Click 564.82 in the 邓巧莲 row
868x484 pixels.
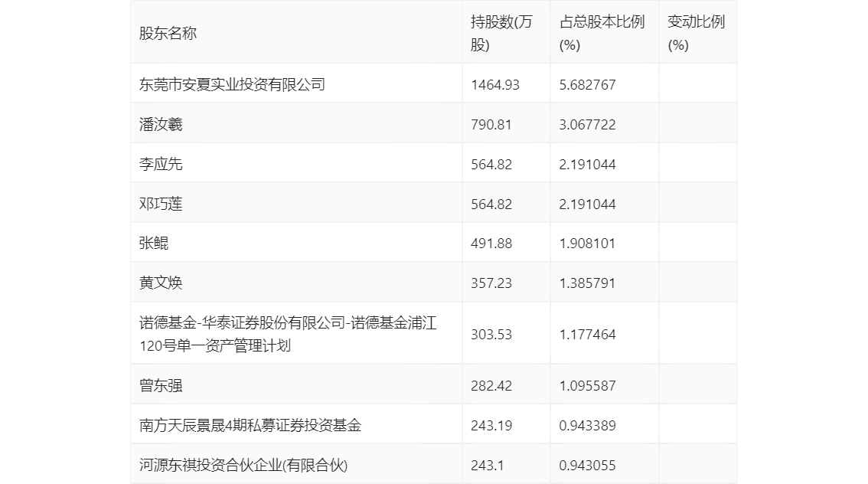coord(491,204)
